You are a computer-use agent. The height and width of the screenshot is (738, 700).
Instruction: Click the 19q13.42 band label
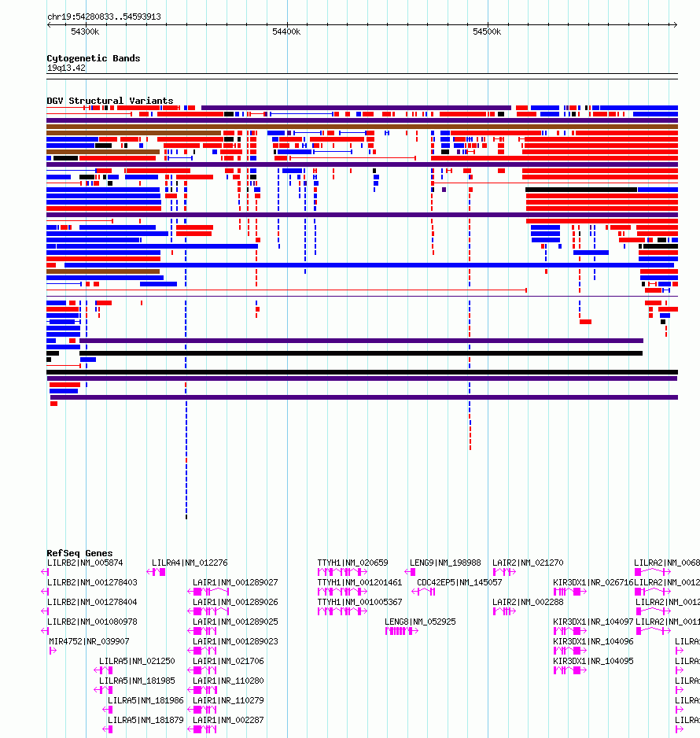point(66,68)
